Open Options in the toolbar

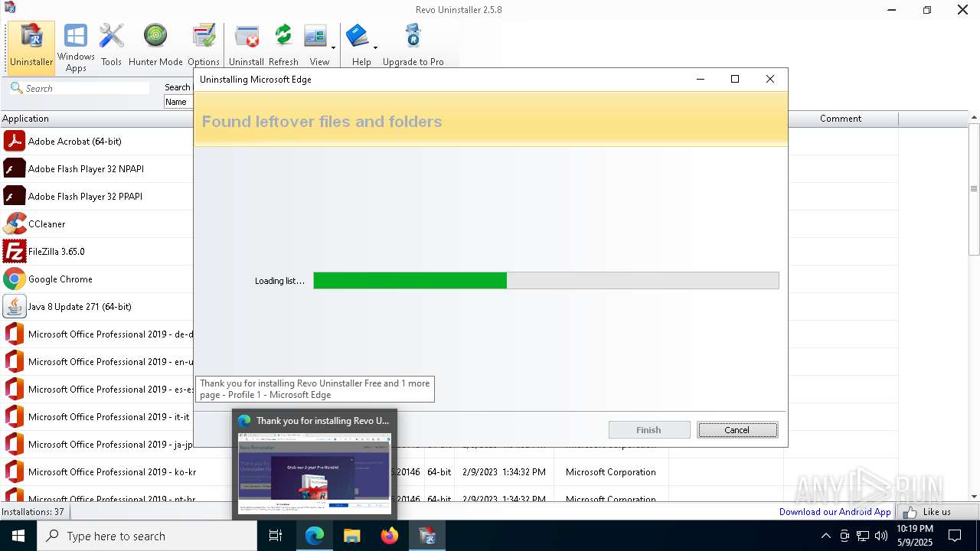click(204, 46)
